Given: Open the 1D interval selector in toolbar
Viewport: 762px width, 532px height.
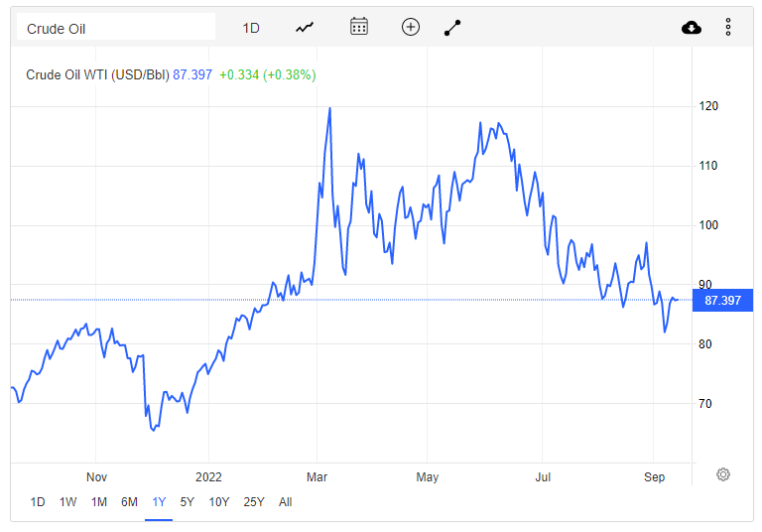Looking at the screenshot, I should [251, 28].
